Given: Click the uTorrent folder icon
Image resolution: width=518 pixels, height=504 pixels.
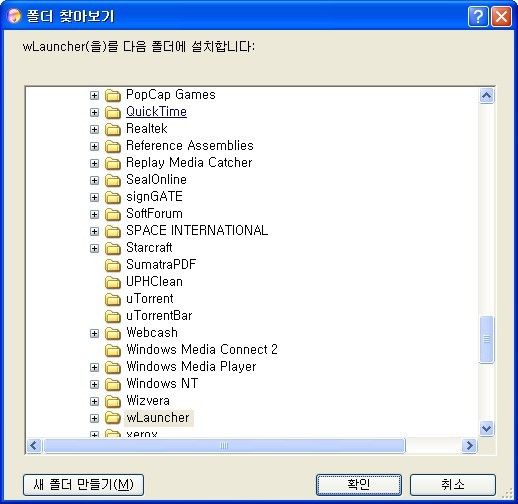Looking at the screenshot, I should pyautogui.click(x=113, y=299).
